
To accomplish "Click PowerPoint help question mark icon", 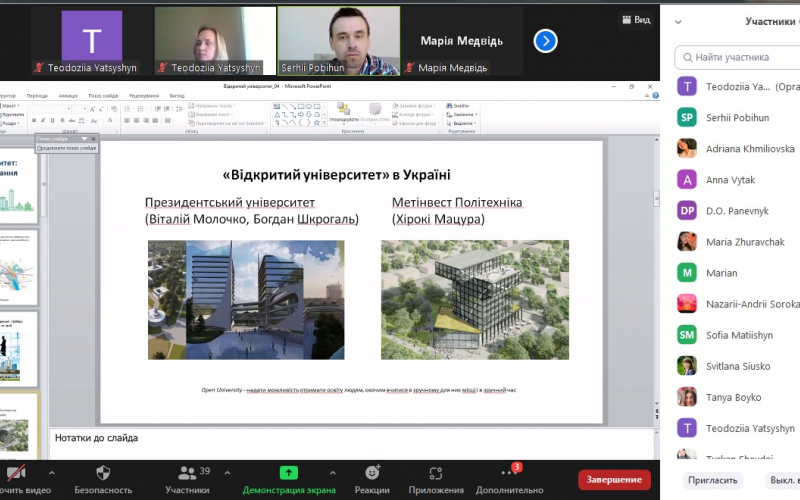I will click(x=656, y=95).
